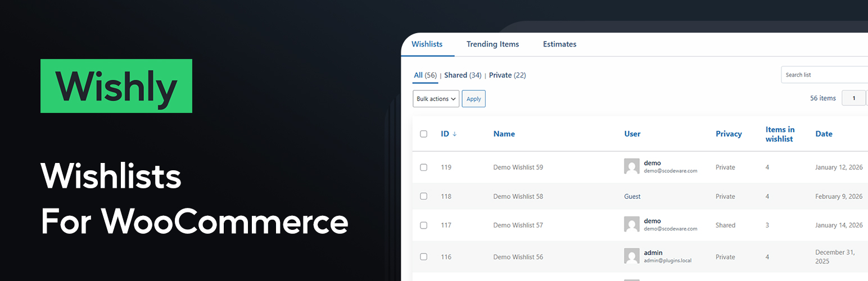Sort by the Date column header
The height and width of the screenshot is (281, 868).
click(824, 134)
